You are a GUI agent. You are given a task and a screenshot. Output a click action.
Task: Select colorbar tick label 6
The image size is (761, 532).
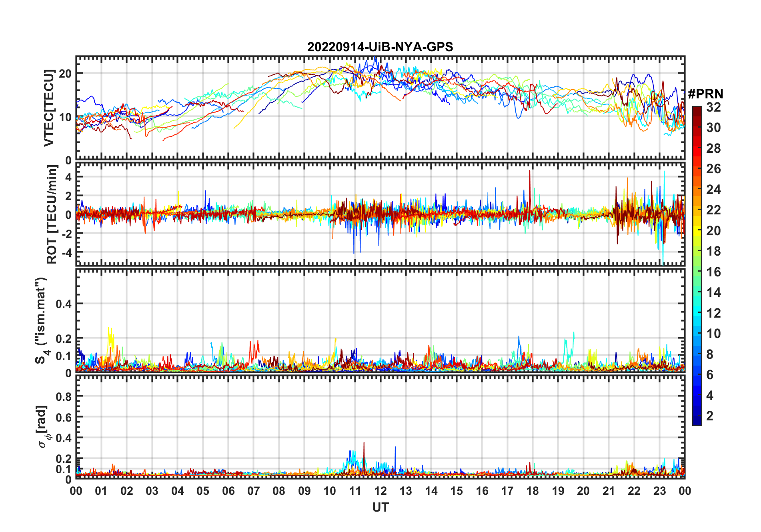(710, 375)
